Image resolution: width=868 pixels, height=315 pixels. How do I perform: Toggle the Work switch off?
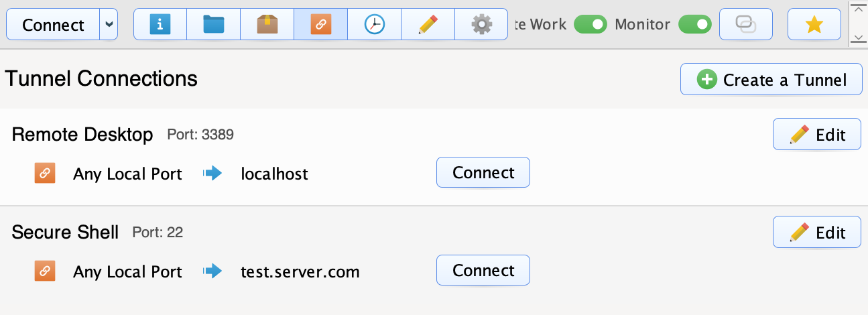click(591, 25)
